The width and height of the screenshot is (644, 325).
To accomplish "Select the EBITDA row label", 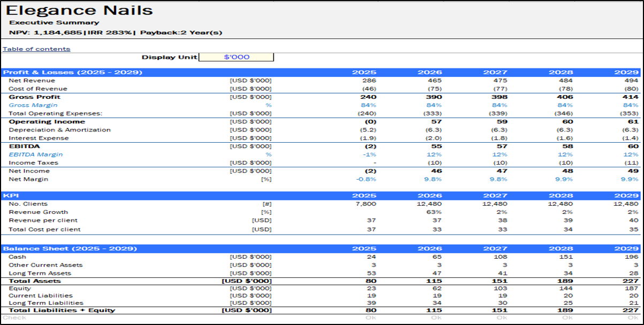I will tap(24, 146).
